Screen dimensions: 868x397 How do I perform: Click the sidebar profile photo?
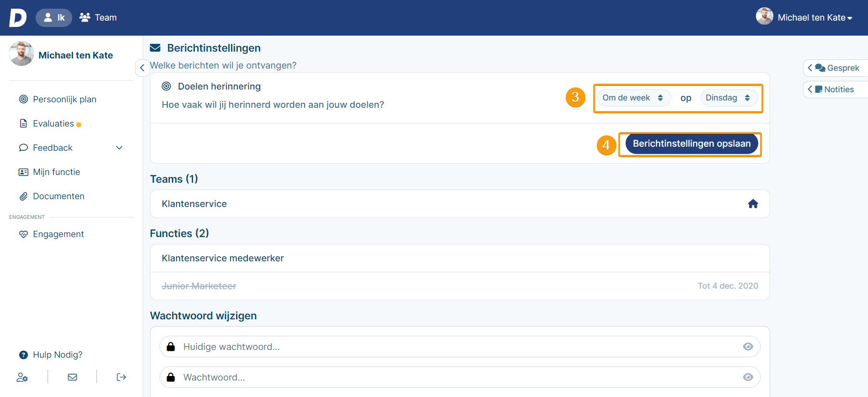coord(21,53)
